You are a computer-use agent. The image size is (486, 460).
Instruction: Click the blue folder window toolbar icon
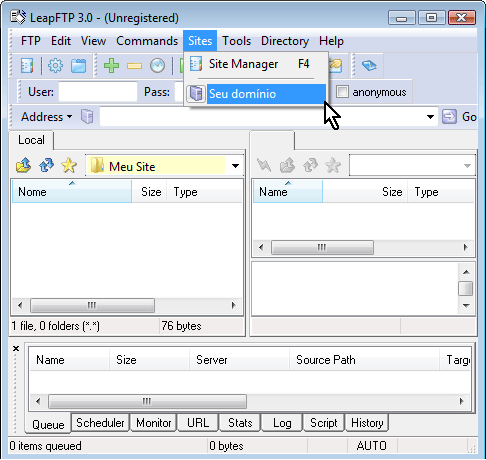coord(78,66)
